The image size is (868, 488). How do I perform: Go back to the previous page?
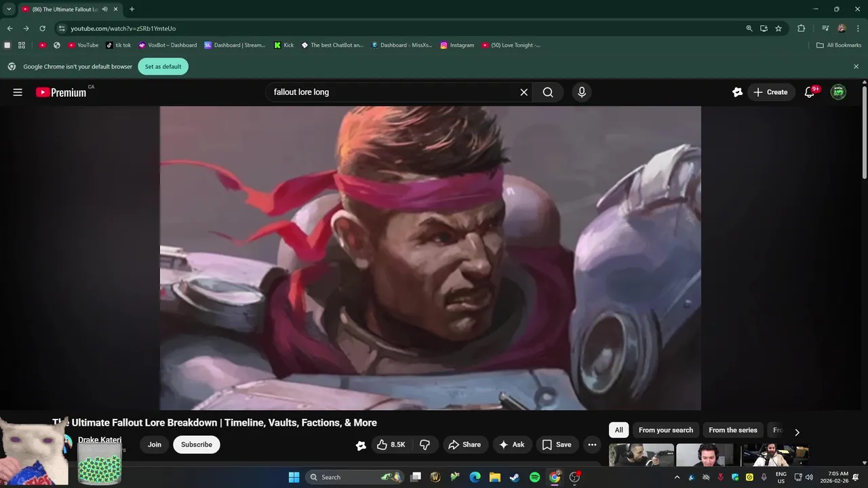pyautogui.click(x=9, y=28)
